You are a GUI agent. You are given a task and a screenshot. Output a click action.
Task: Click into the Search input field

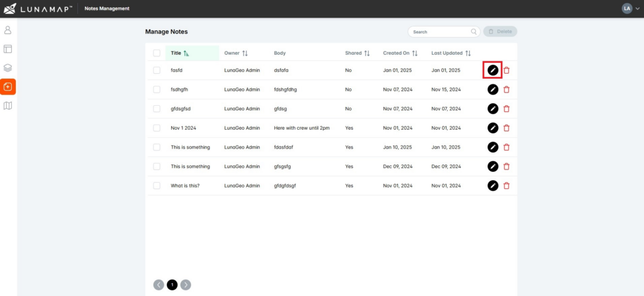440,31
